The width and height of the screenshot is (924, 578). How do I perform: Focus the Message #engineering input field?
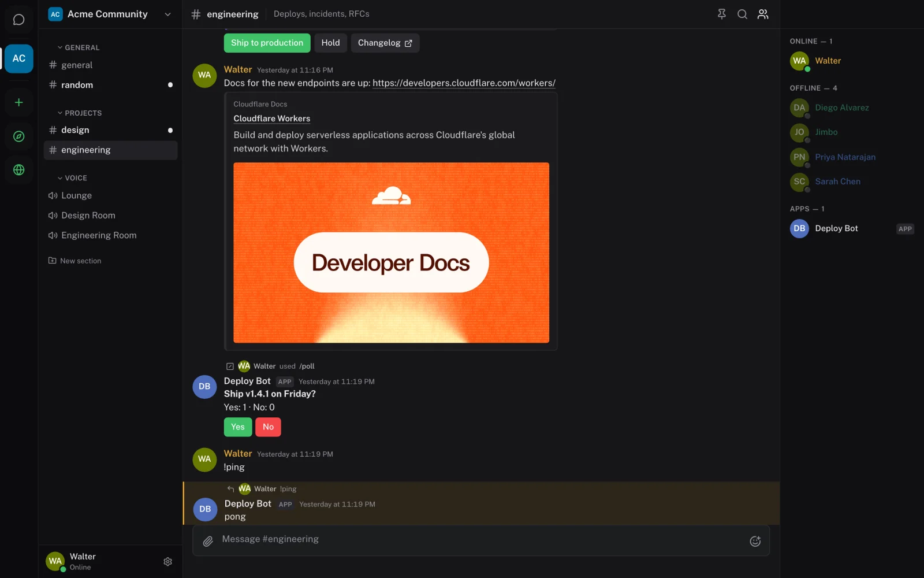(x=480, y=539)
